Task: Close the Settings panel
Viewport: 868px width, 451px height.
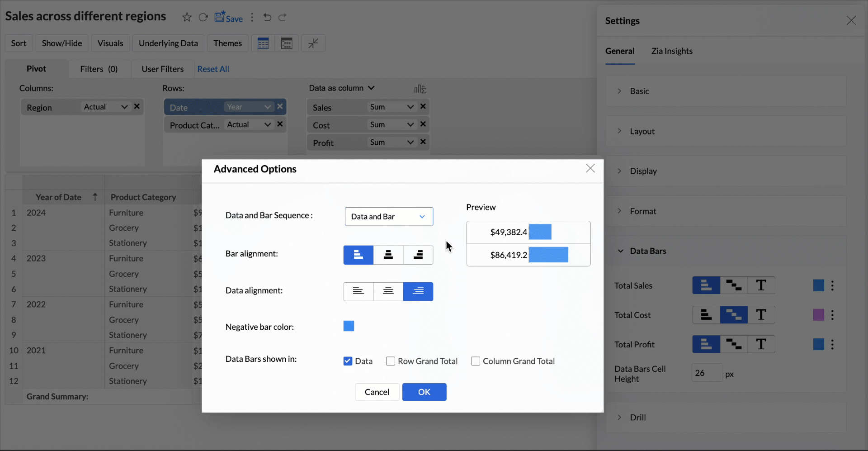Action: [851, 21]
